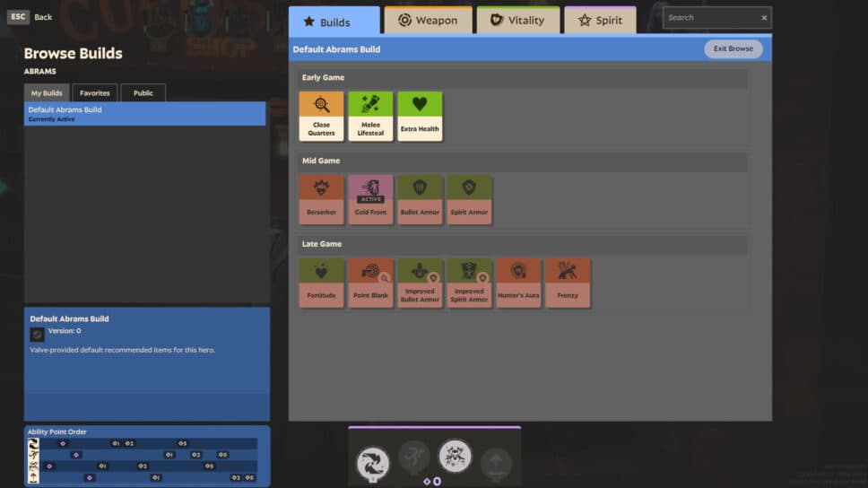The width and height of the screenshot is (868, 488).
Task: Click into the Search field
Action: tap(711, 18)
